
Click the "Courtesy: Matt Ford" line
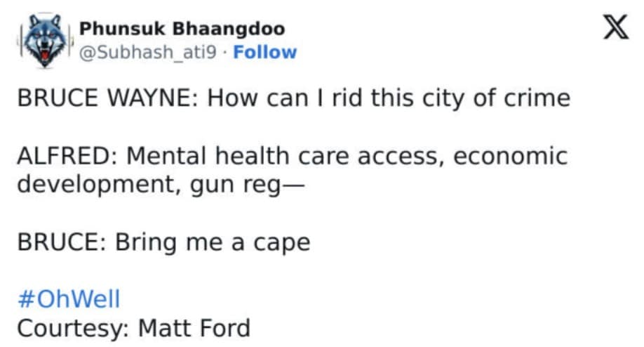133,328
